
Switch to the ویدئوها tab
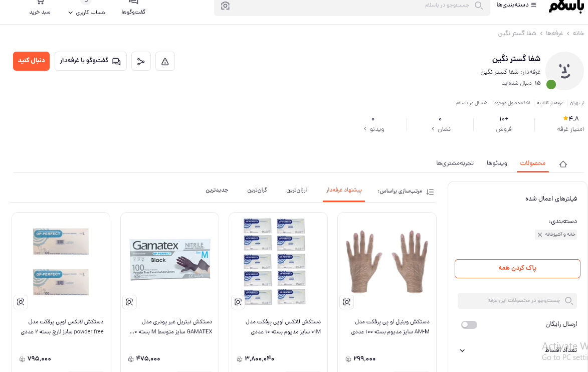click(x=497, y=163)
